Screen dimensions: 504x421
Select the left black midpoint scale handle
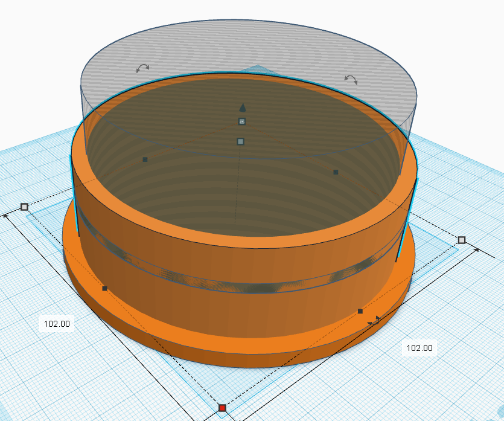click(144, 159)
